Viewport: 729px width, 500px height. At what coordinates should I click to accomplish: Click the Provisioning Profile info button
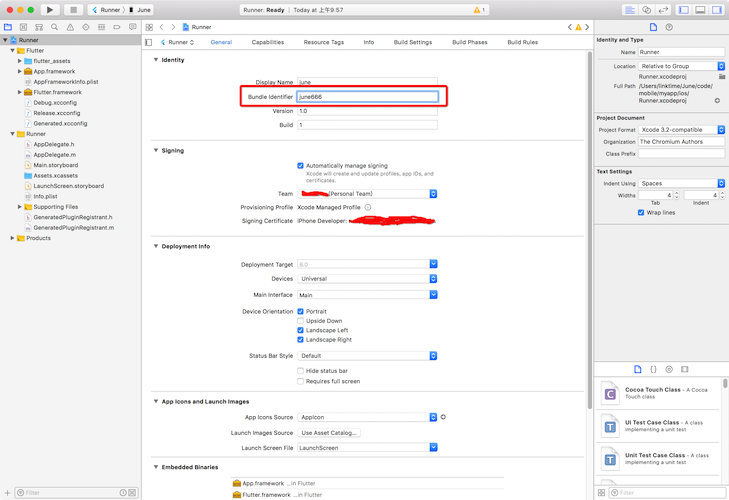click(x=368, y=207)
